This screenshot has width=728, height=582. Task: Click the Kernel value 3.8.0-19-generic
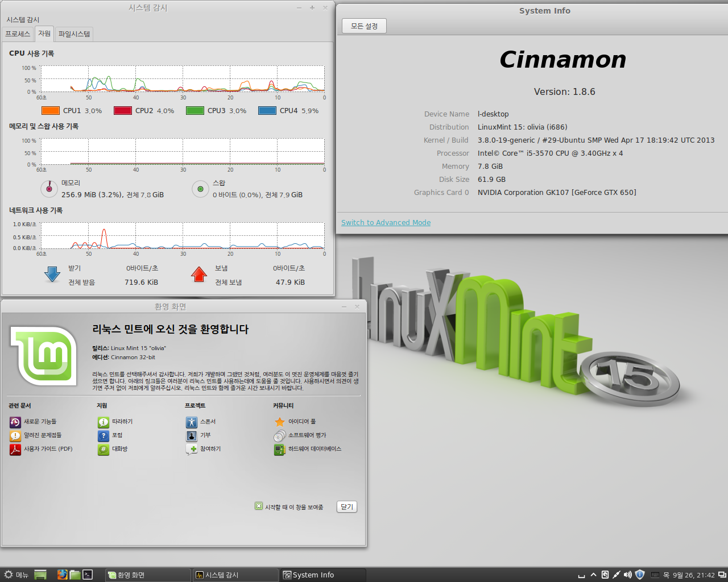[596, 140]
